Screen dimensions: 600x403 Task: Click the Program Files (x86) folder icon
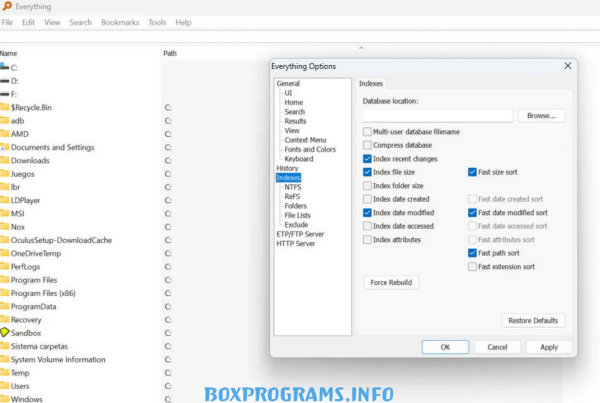point(4,293)
